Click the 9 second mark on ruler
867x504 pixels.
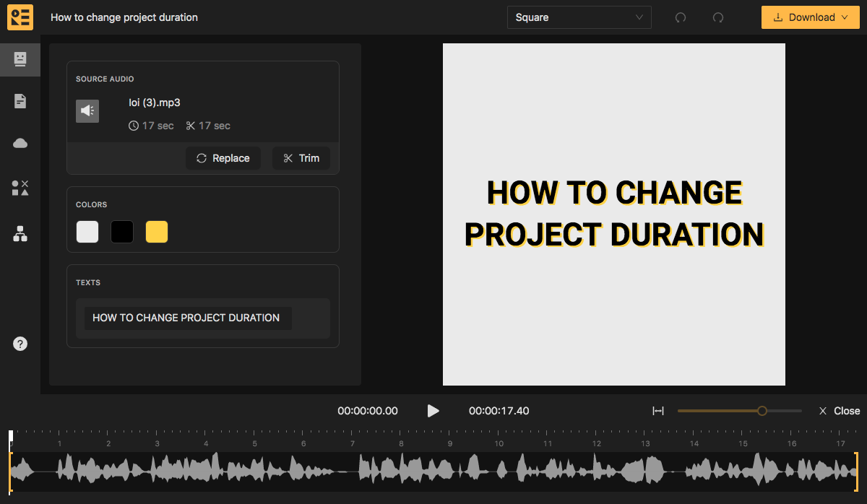pos(450,443)
